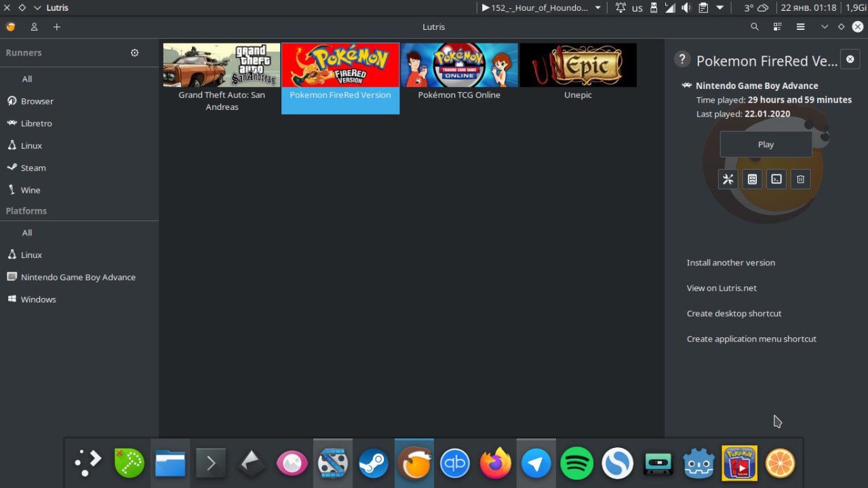Click now-playing track 152_-_Hour_of_Houndo in panel
868x488 pixels.
(x=535, y=8)
